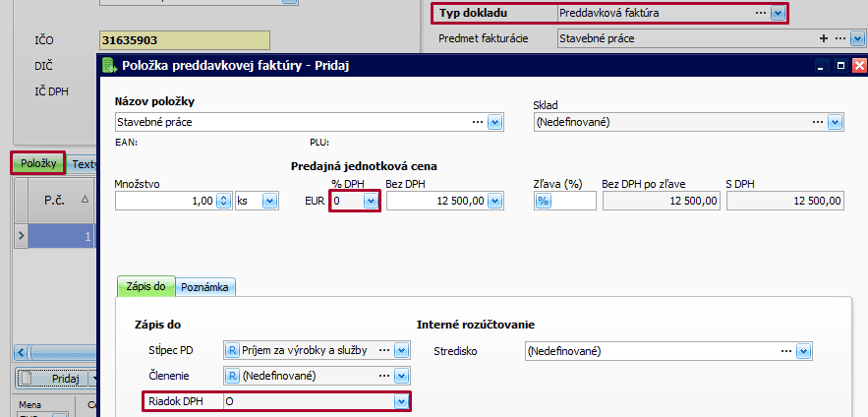Click the R icon in Členenie field
Screen dimensions: 868x417
(233, 375)
